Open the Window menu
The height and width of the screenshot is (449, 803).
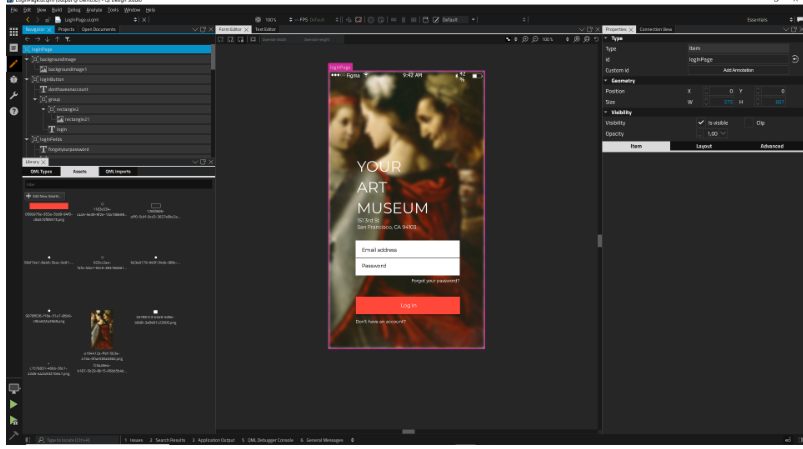coord(132,10)
